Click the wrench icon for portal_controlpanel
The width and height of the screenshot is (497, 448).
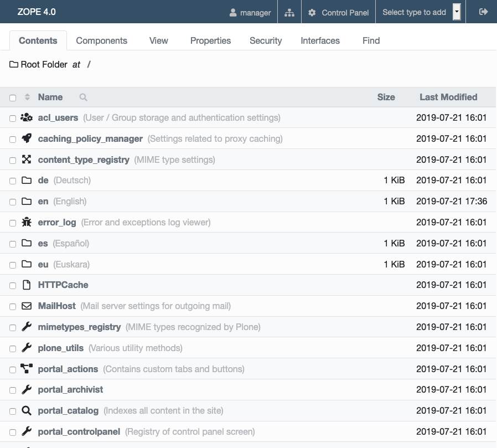pos(27,431)
